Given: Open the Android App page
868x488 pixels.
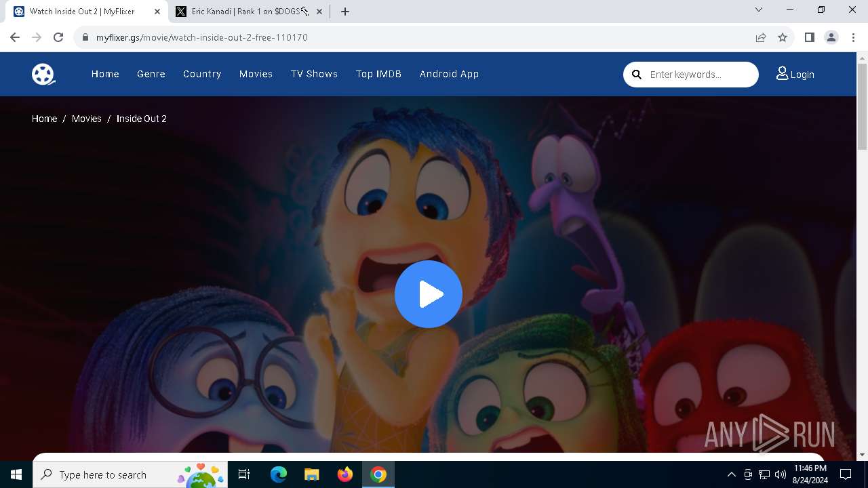Looking at the screenshot, I should coord(449,74).
